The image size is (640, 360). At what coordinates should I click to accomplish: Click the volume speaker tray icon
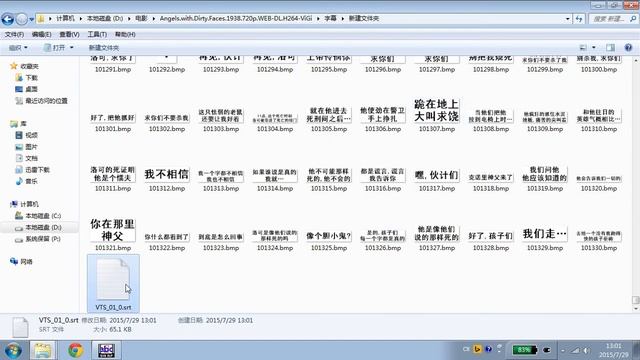coord(587,350)
